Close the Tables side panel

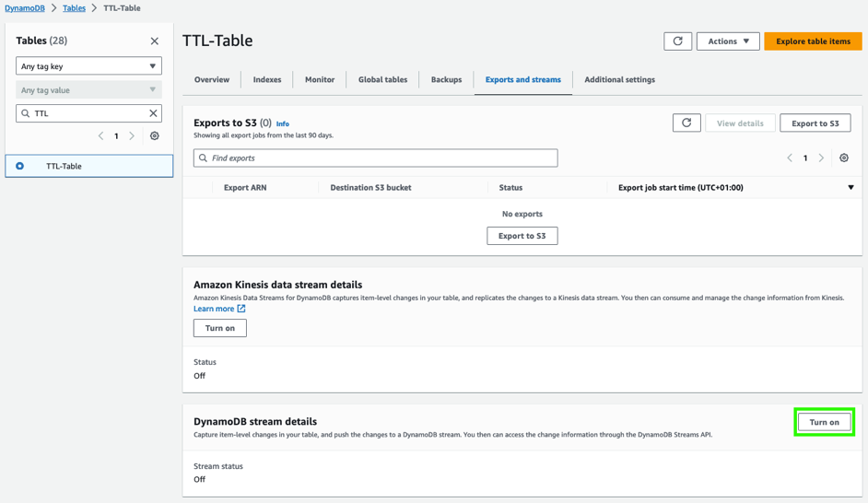(154, 41)
